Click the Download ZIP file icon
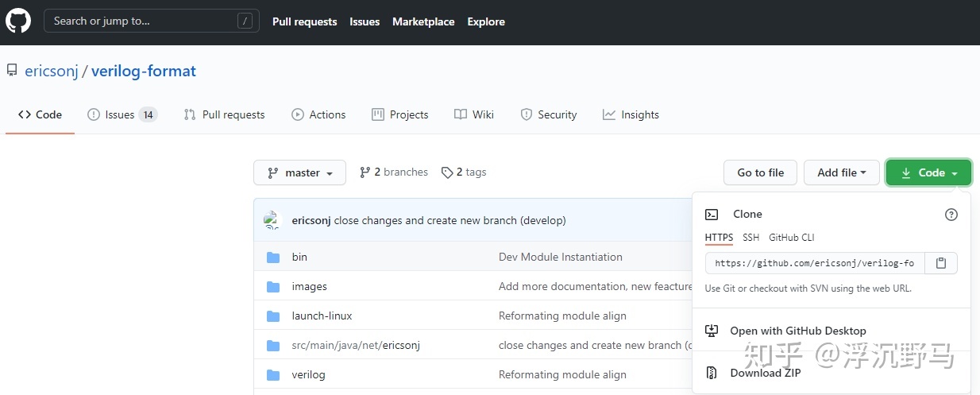 pyautogui.click(x=712, y=373)
